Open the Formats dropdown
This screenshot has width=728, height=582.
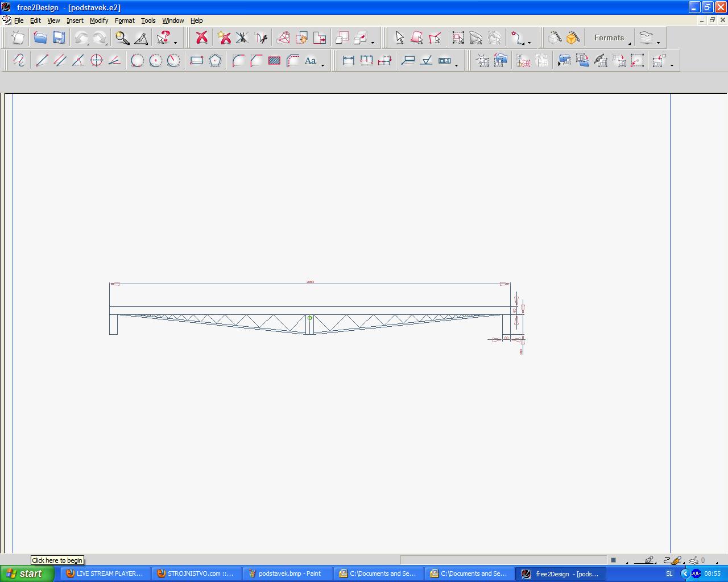[610, 38]
